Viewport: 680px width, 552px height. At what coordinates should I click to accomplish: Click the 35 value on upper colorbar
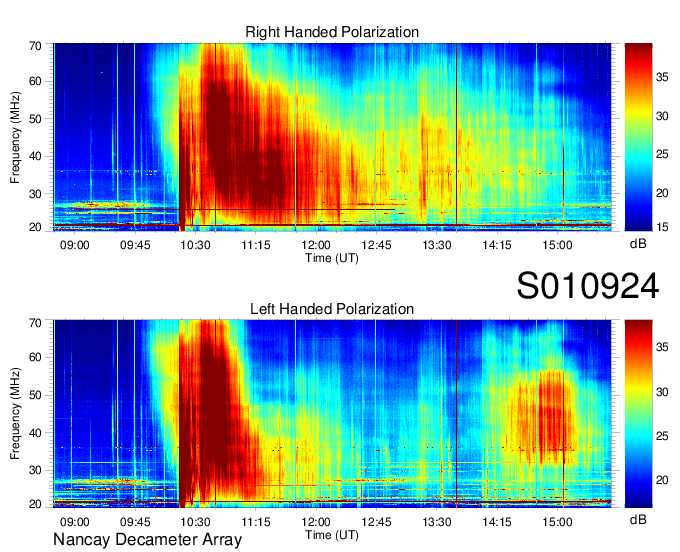[x=662, y=77]
